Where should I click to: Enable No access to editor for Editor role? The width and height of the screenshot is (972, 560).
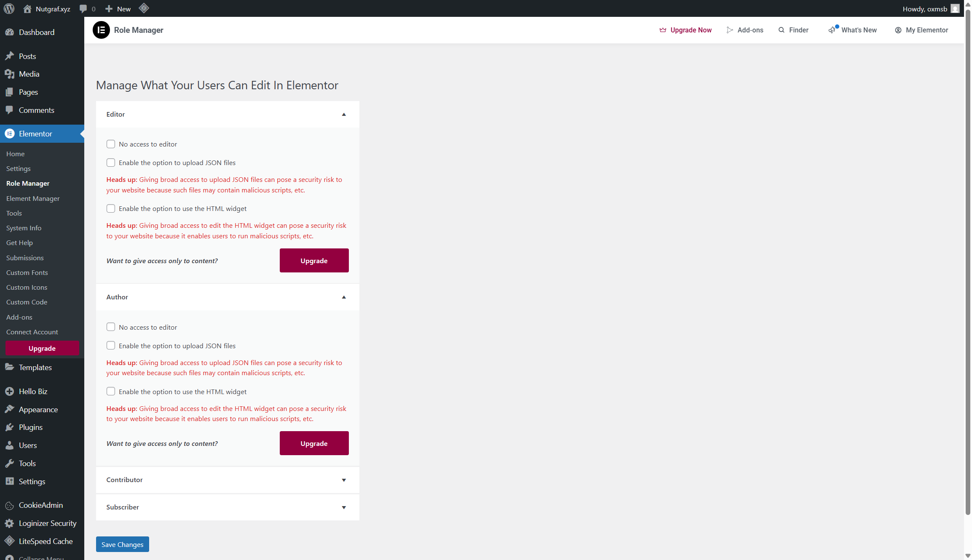click(111, 144)
